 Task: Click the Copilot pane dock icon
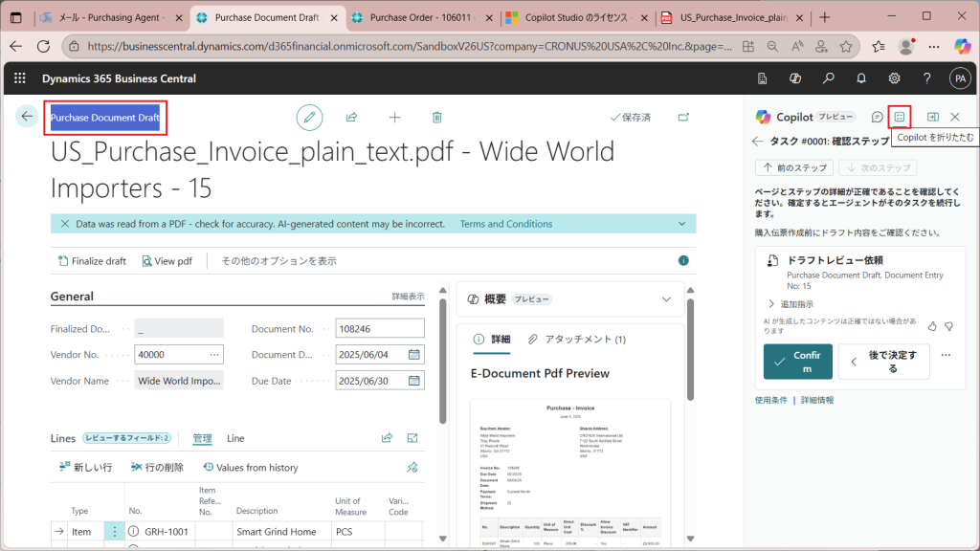click(932, 117)
